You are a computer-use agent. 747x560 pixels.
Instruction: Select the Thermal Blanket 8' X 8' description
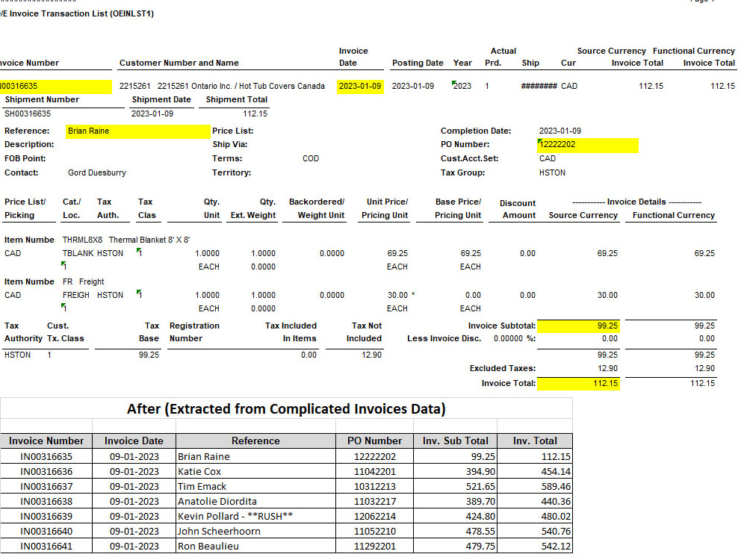tap(149, 240)
